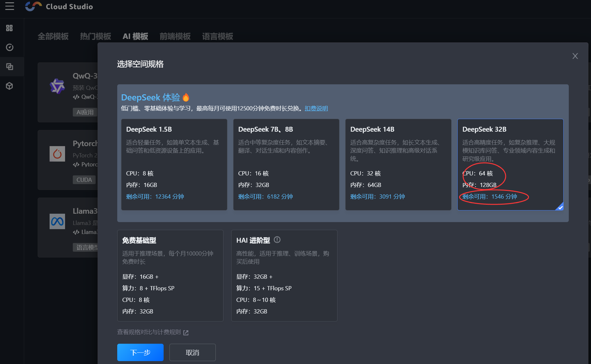Select the HAI 进阶型 spec card
Image resolution: width=591 pixels, height=364 pixels.
pos(284,275)
